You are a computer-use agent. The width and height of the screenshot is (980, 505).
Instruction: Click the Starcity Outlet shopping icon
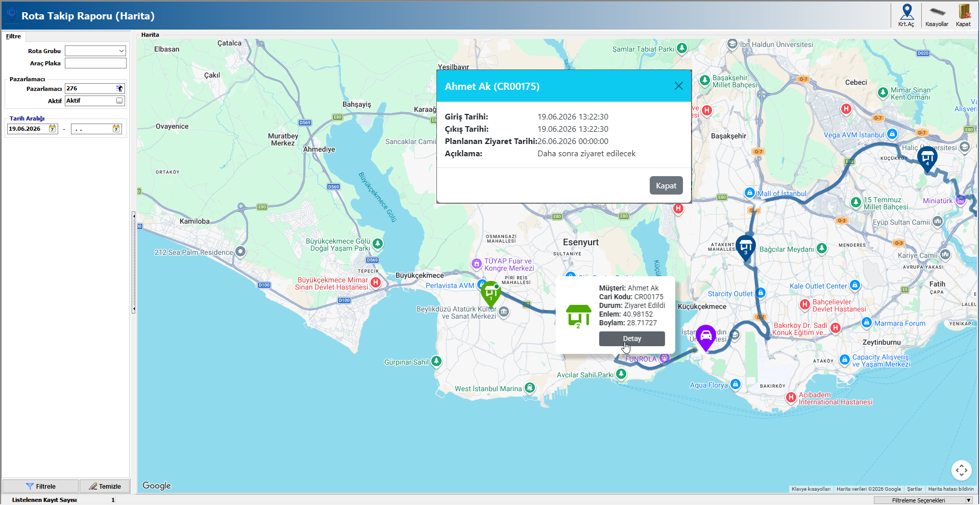click(x=761, y=293)
